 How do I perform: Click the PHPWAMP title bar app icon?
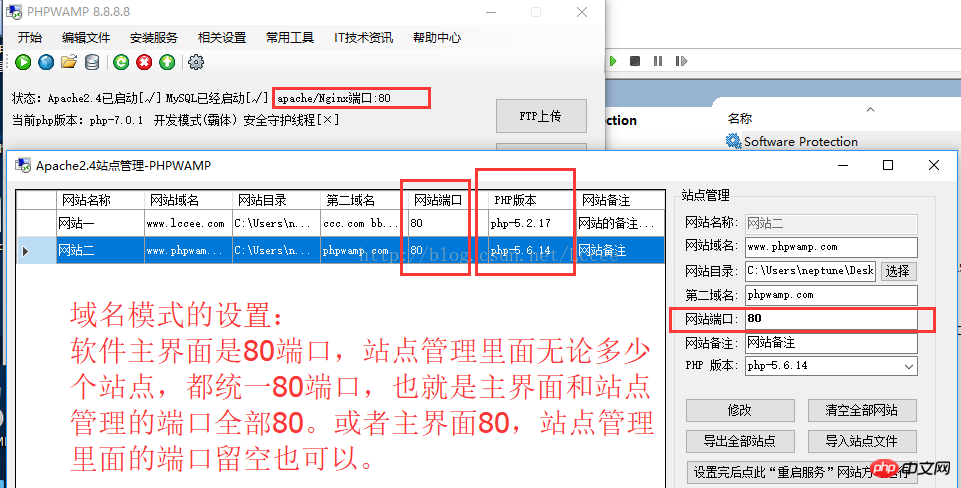click(x=13, y=12)
